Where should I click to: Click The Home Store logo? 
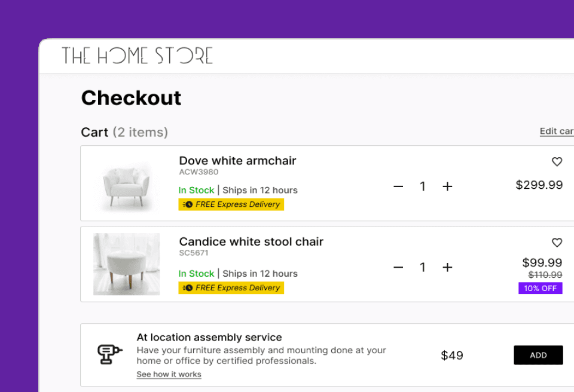(138, 56)
